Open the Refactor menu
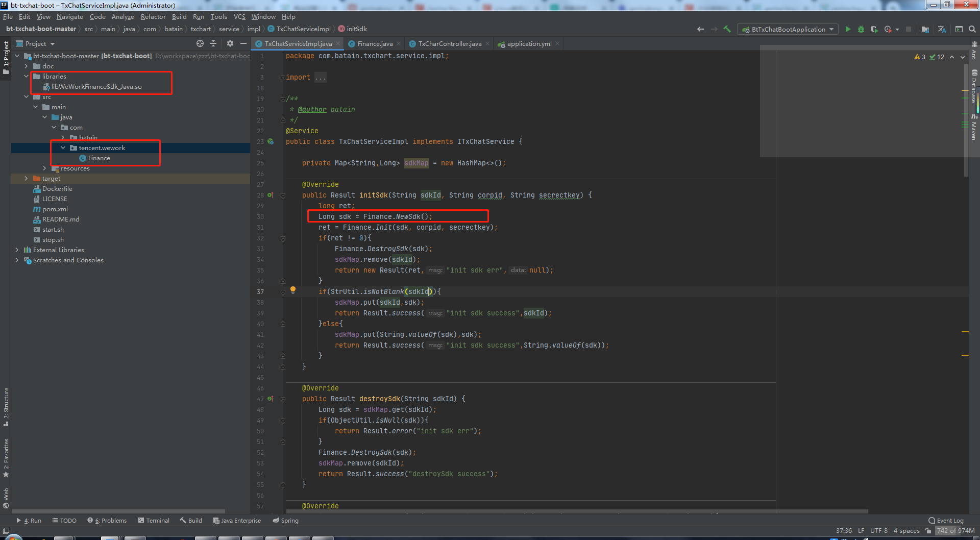This screenshot has width=980, height=540. 153,17
